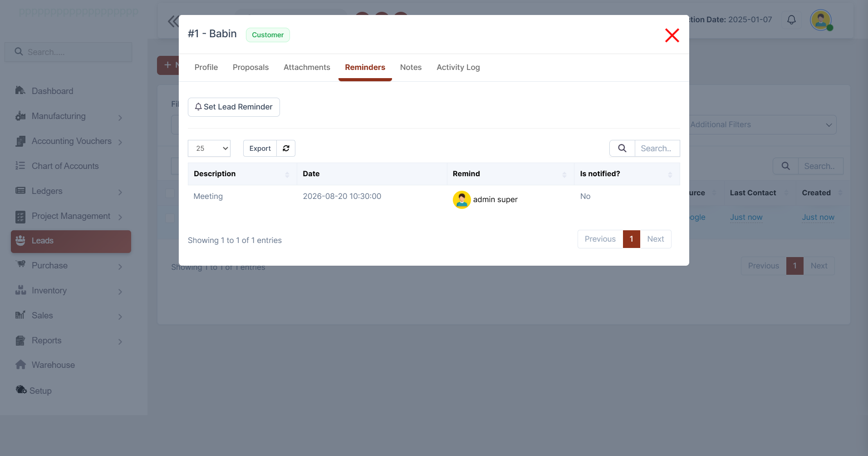This screenshot has height=456, width=868.
Task: Click the sidebar search magnifier icon
Action: (x=19, y=52)
